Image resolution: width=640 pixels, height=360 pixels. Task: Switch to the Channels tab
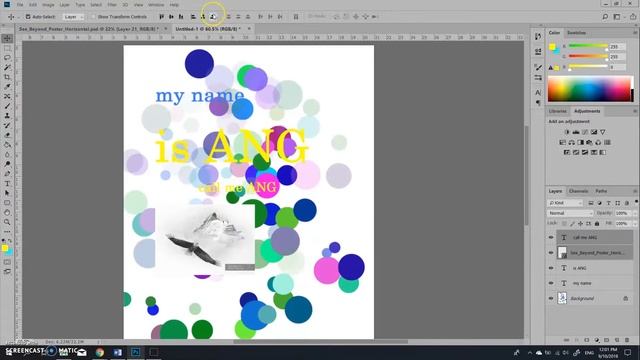578,191
